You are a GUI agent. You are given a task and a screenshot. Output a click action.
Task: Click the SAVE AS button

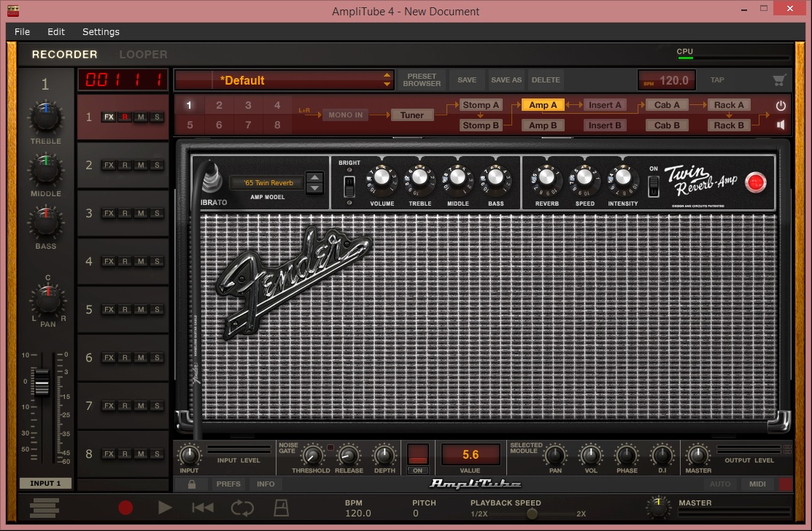(506, 80)
